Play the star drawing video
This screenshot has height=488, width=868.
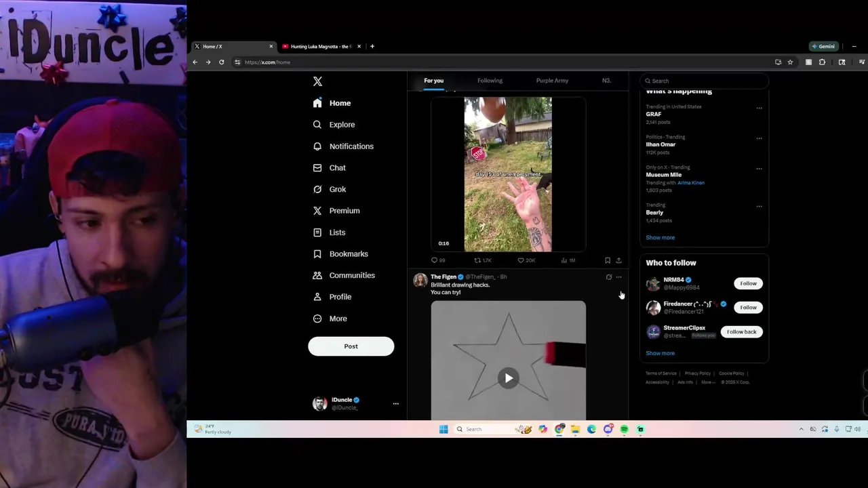(x=509, y=378)
